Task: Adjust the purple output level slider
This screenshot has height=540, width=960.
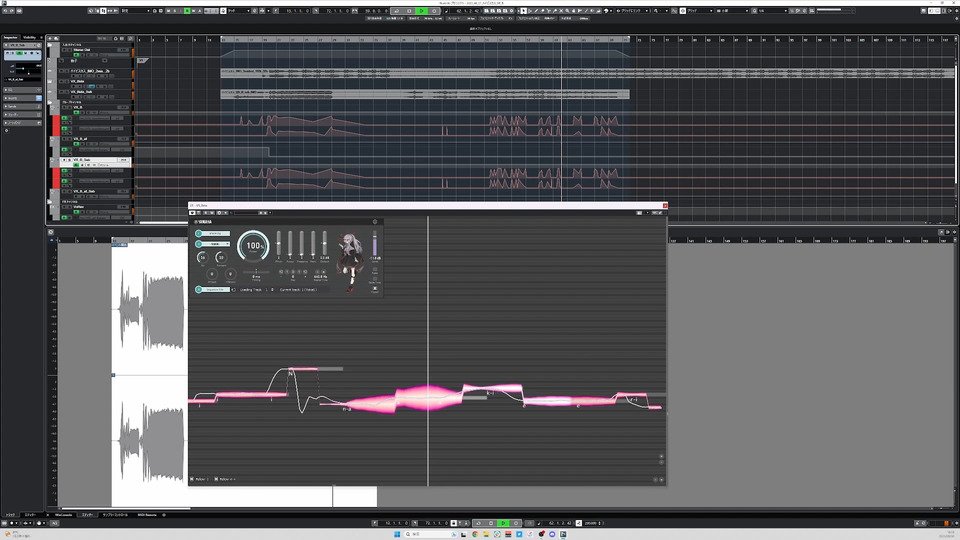Action: point(375,244)
